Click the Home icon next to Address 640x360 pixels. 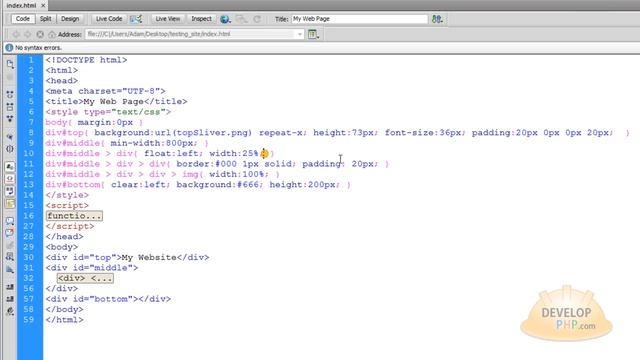(x=52, y=34)
